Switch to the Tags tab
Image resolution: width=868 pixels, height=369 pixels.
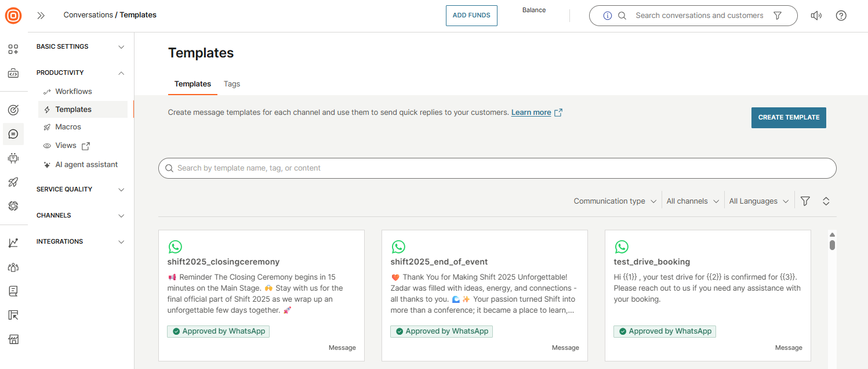232,84
